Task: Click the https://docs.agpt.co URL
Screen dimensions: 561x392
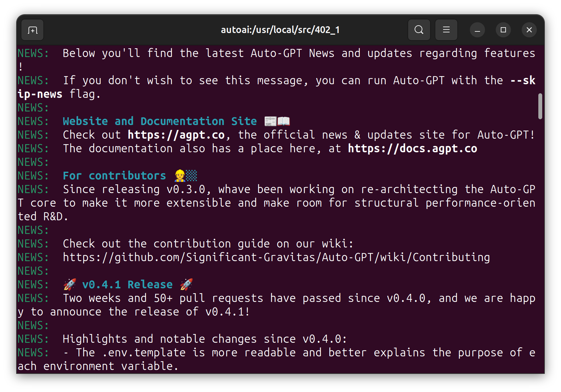Action: click(412, 148)
